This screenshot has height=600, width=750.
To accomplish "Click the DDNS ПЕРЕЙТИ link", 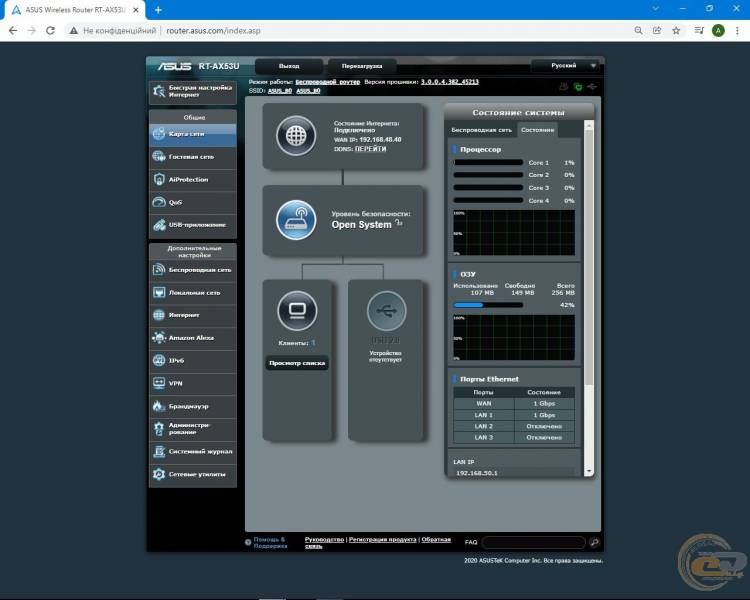I will pyautogui.click(x=370, y=149).
